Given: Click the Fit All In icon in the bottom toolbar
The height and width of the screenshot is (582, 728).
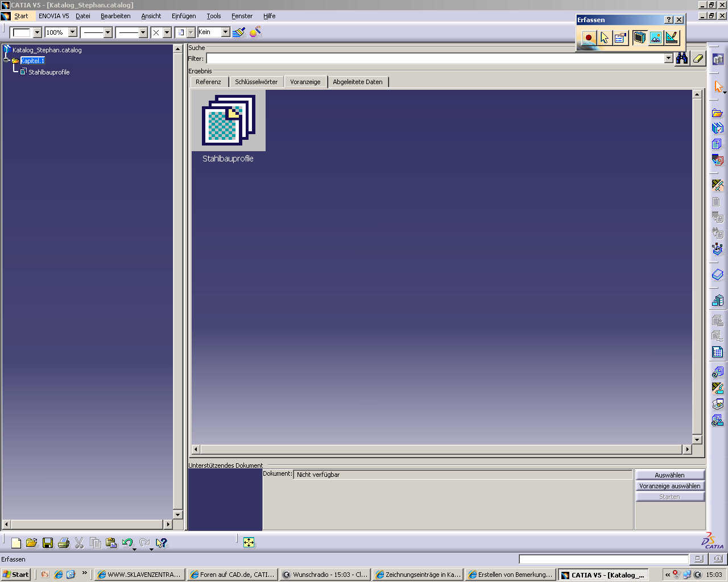Looking at the screenshot, I should 249,543.
